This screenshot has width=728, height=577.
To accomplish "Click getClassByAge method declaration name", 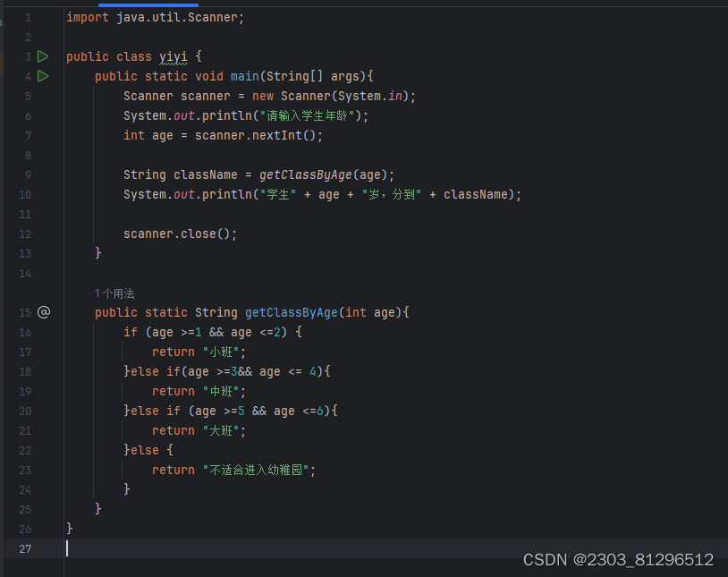I will tap(291, 313).
